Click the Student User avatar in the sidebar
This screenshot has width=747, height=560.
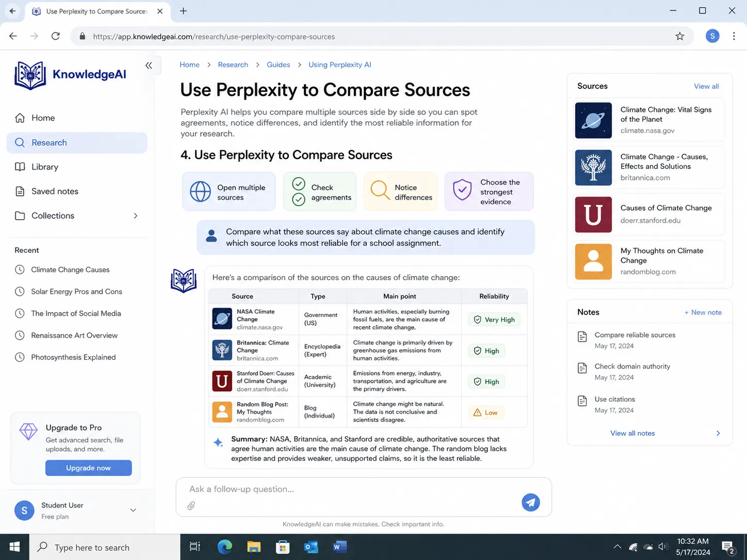tap(24, 510)
